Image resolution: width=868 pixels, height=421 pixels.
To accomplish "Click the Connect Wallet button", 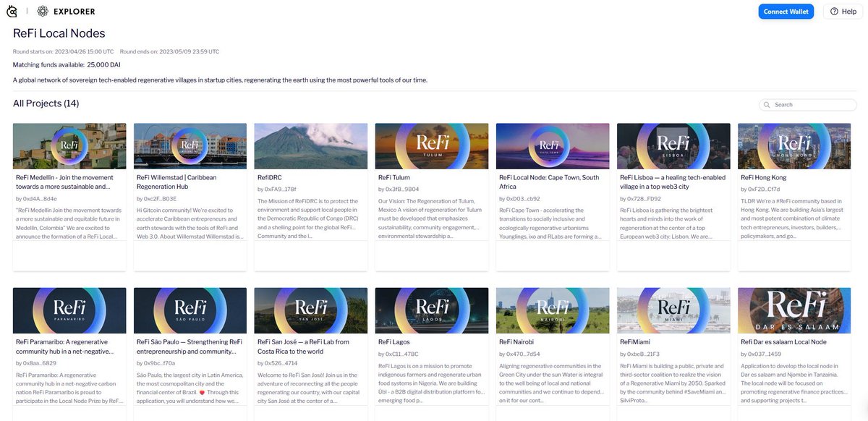I will [786, 12].
